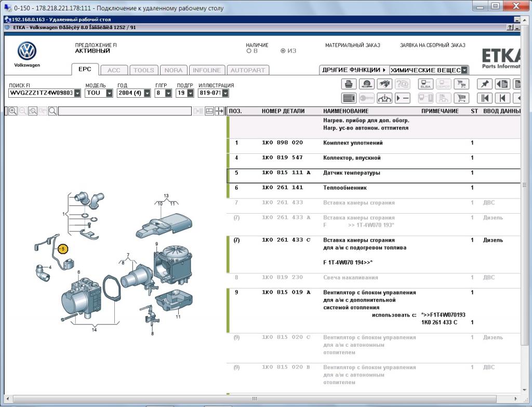This screenshot has height=407, width=532.
Task: Click the remote desktop connection title bar icon
Action: (7, 7)
